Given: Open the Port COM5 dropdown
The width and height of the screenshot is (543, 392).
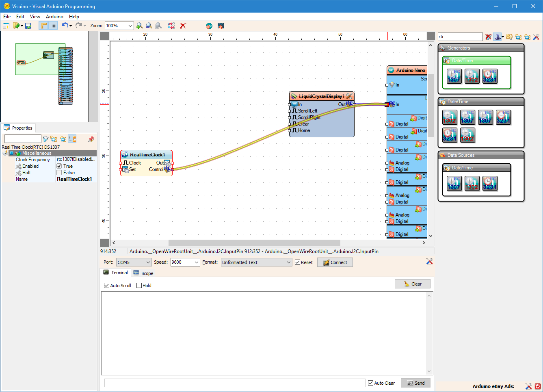Looking at the screenshot, I should (134, 262).
